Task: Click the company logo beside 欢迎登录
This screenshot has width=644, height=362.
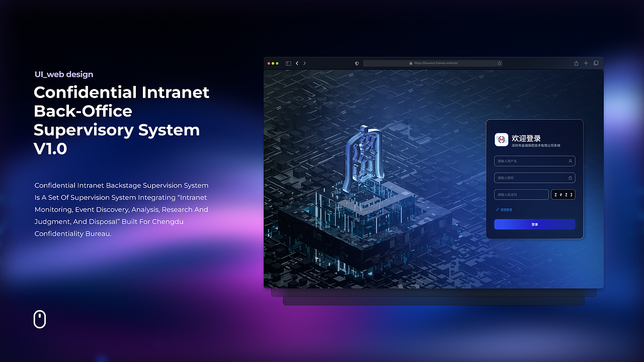Action: coord(502,139)
